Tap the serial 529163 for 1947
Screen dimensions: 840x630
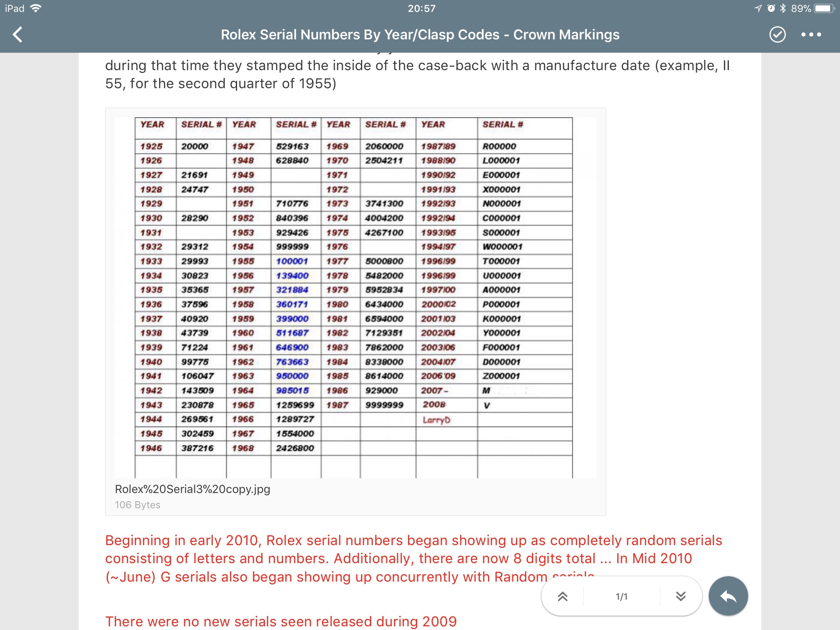292,146
